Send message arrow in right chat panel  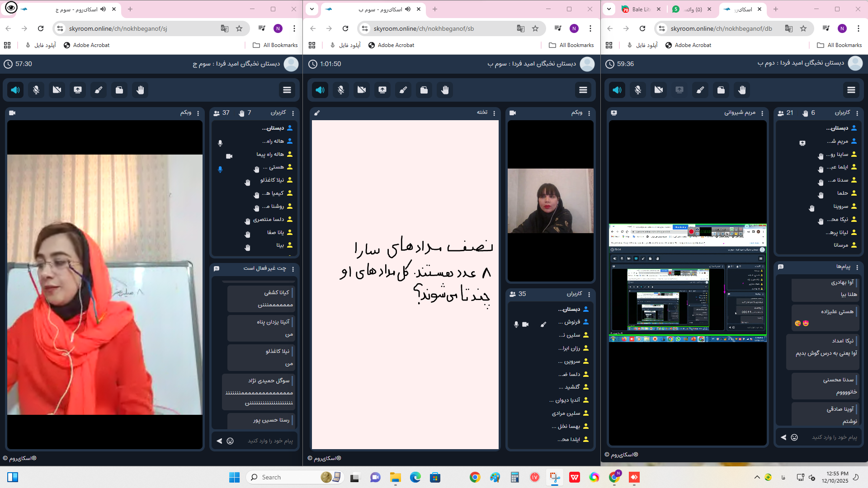coord(783,437)
